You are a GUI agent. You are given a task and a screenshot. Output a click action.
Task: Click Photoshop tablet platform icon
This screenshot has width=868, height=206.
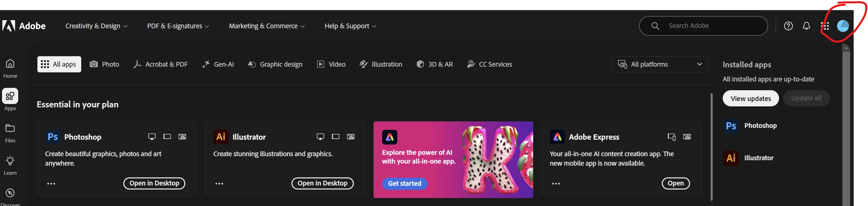coord(167,137)
